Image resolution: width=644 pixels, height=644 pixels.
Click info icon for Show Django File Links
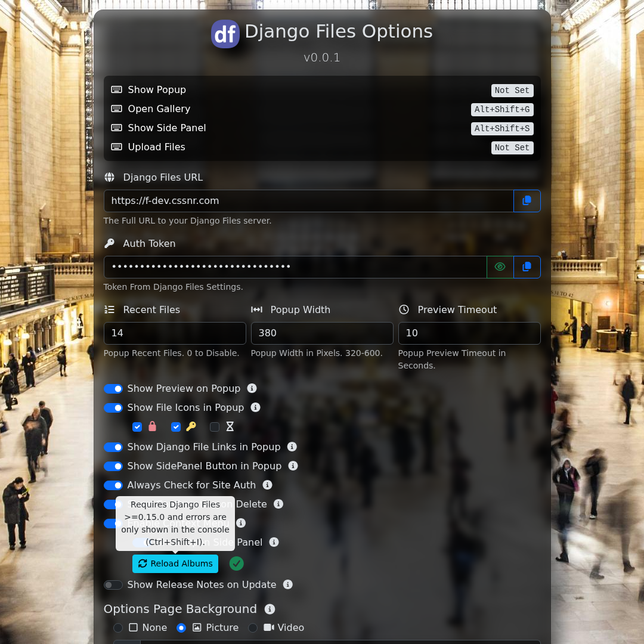coord(292,447)
